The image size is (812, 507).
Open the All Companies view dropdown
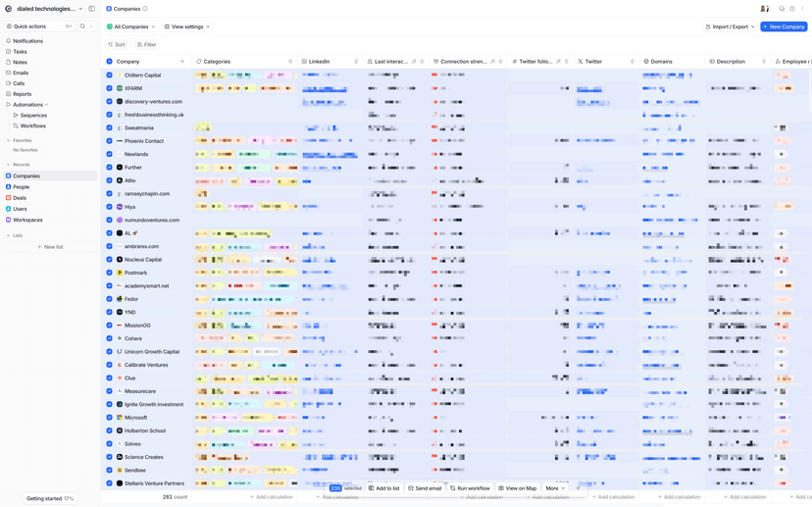[x=131, y=26]
